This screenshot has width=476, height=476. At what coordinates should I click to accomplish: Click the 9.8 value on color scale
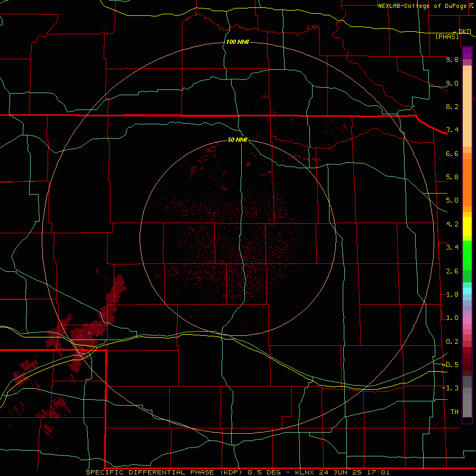[x=452, y=59]
